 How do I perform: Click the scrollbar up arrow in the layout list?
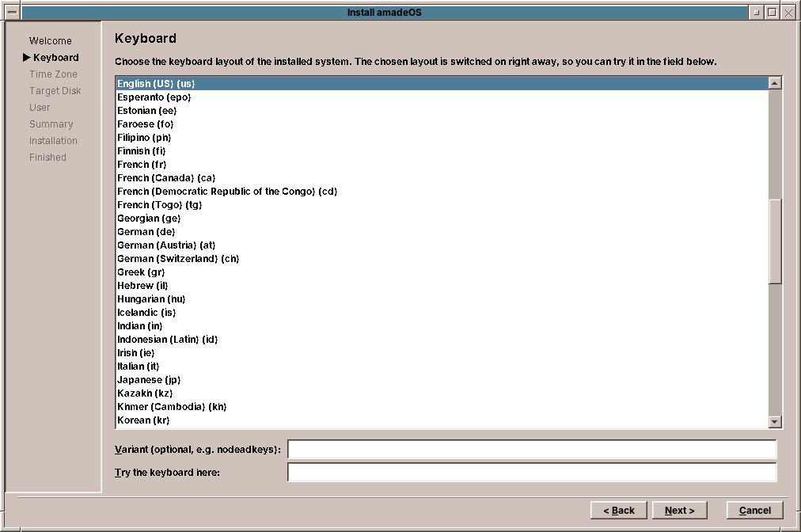pos(775,83)
